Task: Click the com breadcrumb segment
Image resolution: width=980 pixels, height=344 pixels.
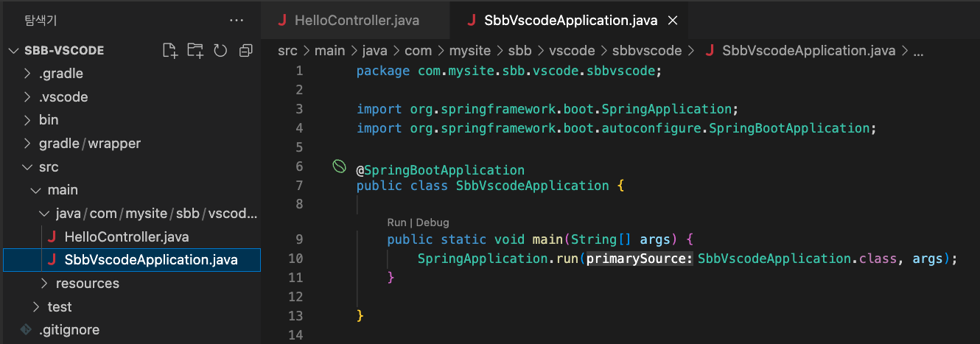Action: [x=419, y=51]
